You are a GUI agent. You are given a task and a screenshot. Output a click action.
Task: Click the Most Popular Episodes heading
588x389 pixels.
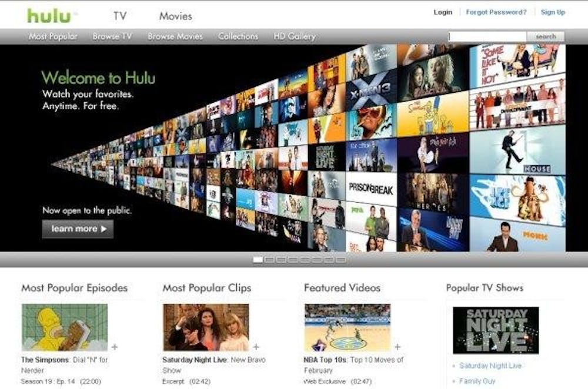coord(74,288)
